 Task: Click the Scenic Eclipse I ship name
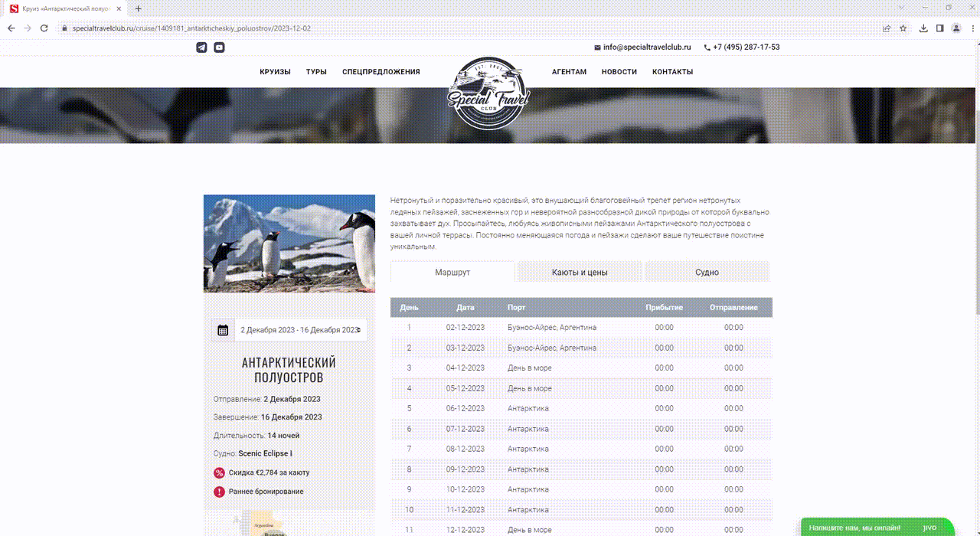coord(265,454)
